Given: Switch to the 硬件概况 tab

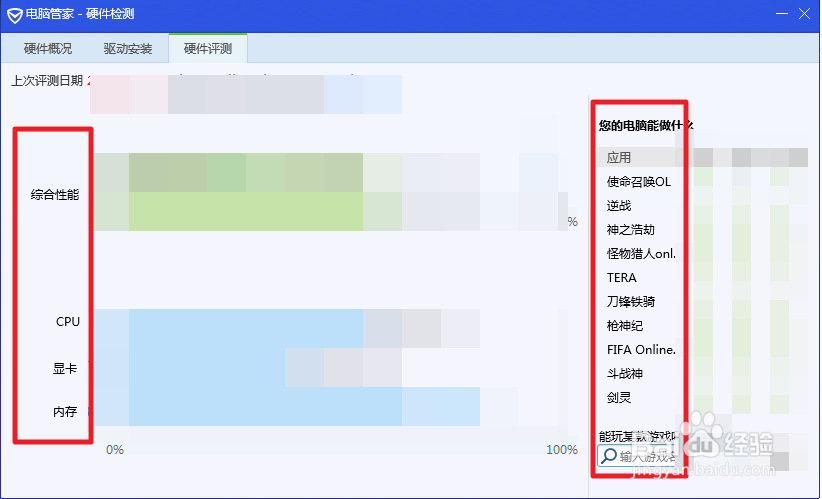Looking at the screenshot, I should [48, 49].
